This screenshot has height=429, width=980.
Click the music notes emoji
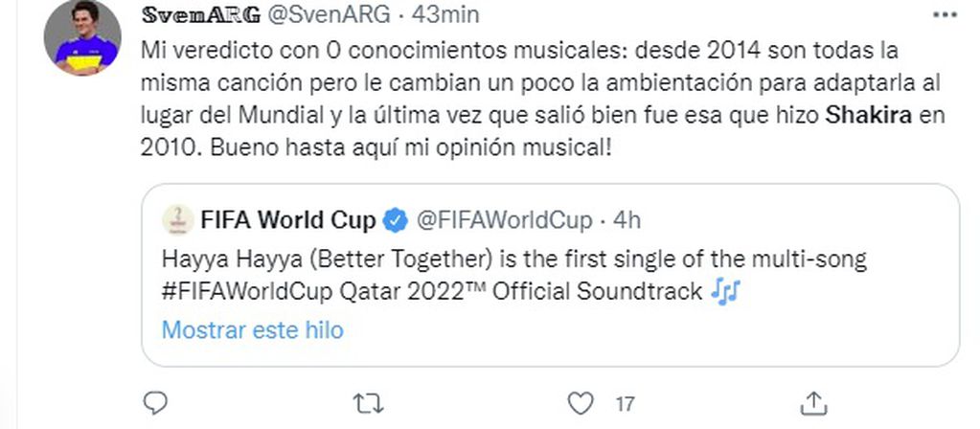pos(725,291)
